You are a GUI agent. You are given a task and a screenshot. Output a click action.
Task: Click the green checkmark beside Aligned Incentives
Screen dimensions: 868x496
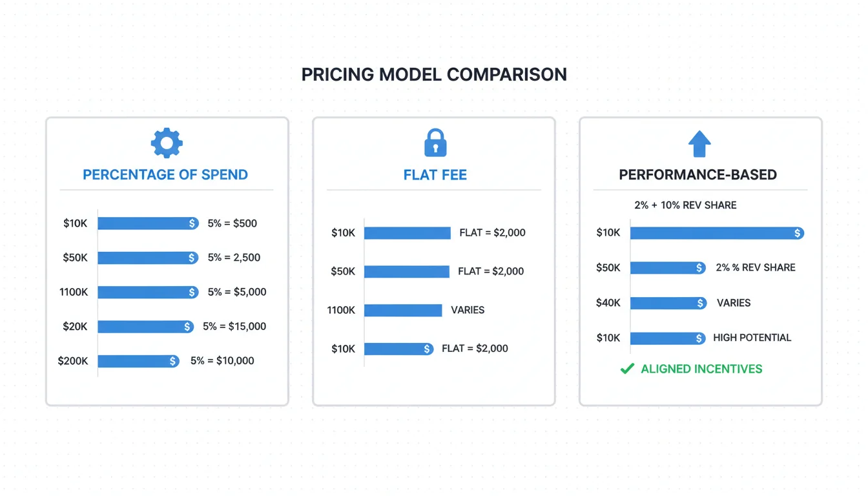coord(626,369)
